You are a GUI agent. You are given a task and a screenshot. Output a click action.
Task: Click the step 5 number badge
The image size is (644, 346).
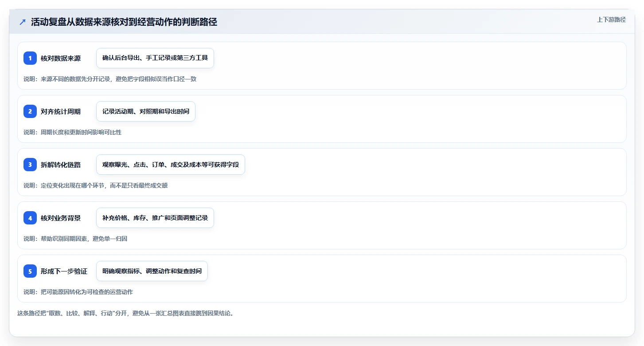30,271
